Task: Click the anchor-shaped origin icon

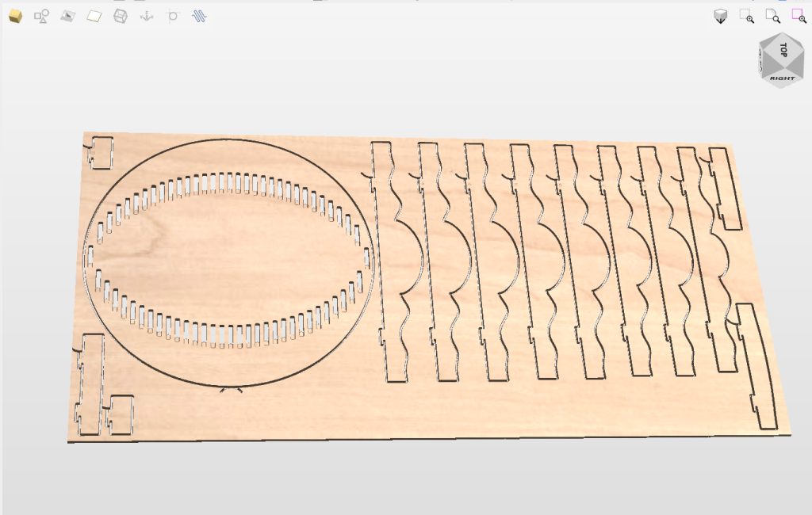Action: pyautogui.click(x=147, y=16)
